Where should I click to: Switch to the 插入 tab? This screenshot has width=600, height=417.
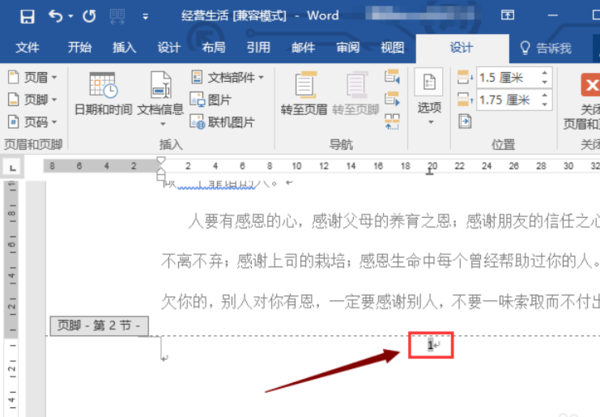(124, 47)
